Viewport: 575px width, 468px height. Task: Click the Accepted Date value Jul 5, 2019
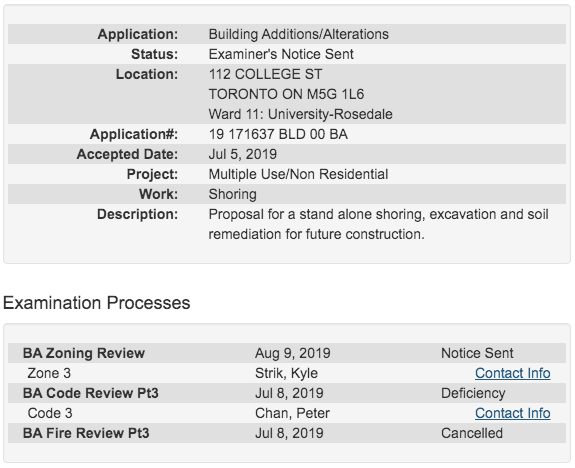tap(242, 154)
